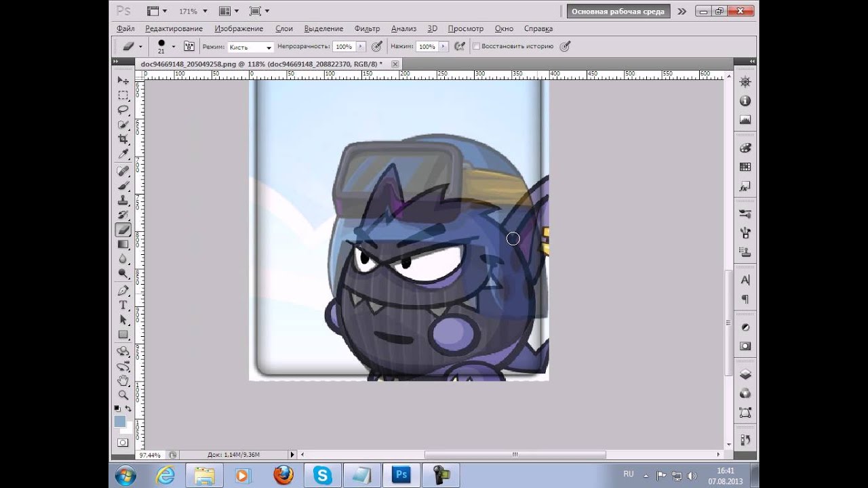The image size is (868, 488).
Task: Open the Слои menu
Action: (x=284, y=28)
